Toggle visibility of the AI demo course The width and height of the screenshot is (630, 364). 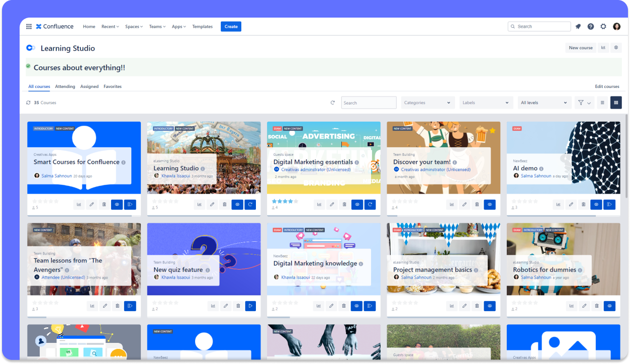point(596,205)
